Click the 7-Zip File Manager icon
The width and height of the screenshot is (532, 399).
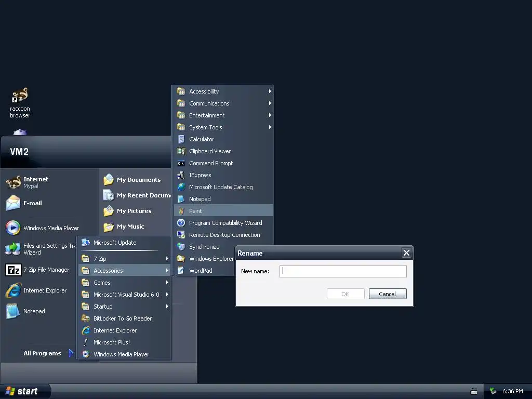tap(14, 270)
